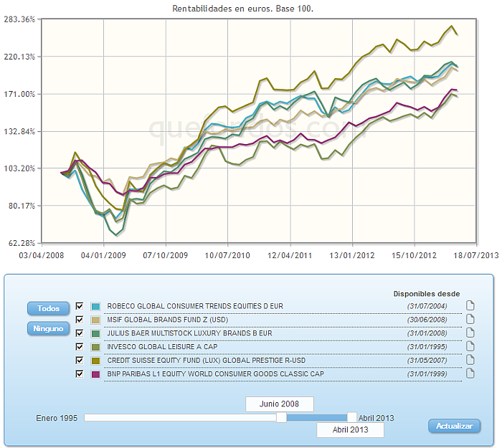This screenshot has height=448, width=502.
Task: Click the 12/04/2011 x-axis label
Action: 290,255
